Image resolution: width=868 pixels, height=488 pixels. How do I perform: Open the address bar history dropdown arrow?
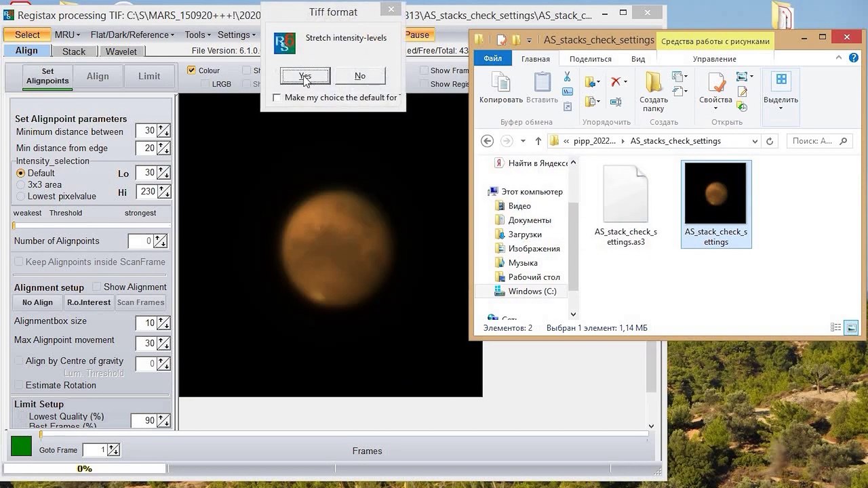click(x=754, y=141)
